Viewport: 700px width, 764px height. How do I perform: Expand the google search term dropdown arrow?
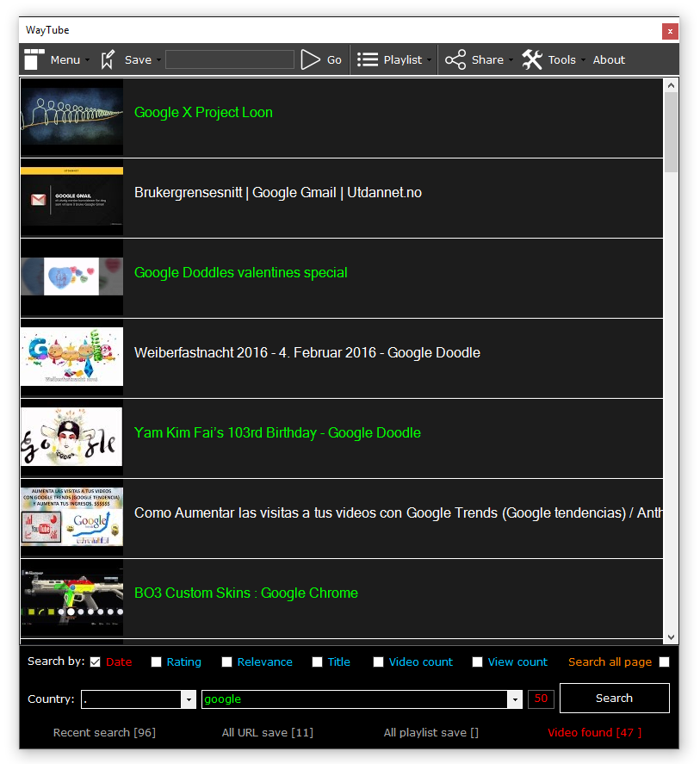point(515,699)
